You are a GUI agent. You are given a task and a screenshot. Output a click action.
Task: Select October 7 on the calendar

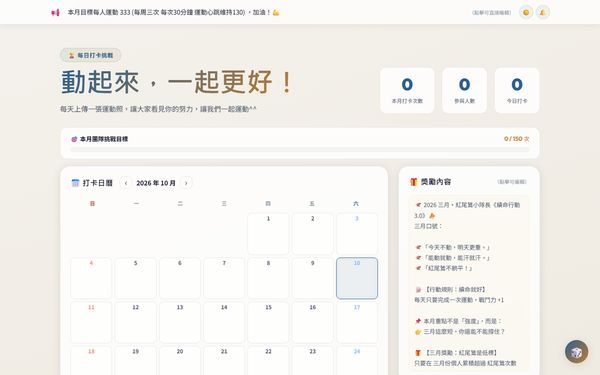click(x=224, y=278)
